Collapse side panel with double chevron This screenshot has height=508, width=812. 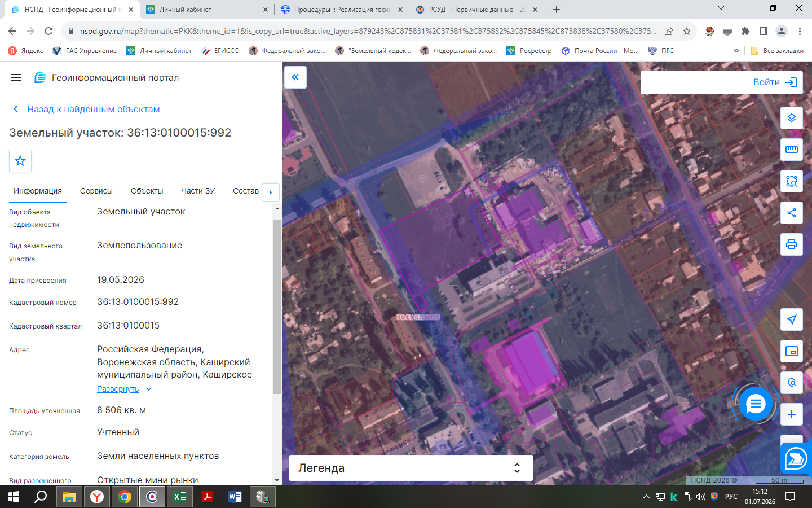(295, 77)
